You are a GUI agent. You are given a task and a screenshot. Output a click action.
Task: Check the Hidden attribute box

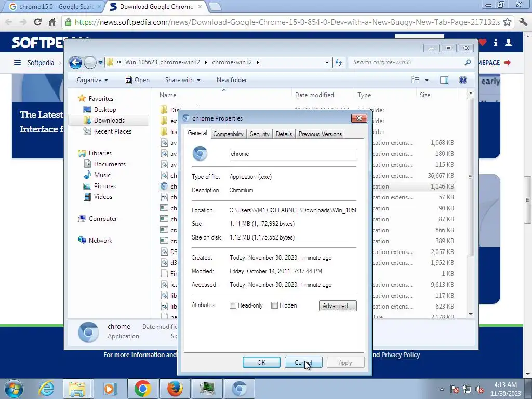274,305
